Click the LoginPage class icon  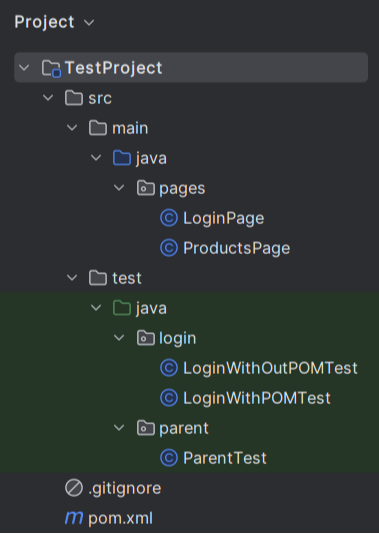169,218
